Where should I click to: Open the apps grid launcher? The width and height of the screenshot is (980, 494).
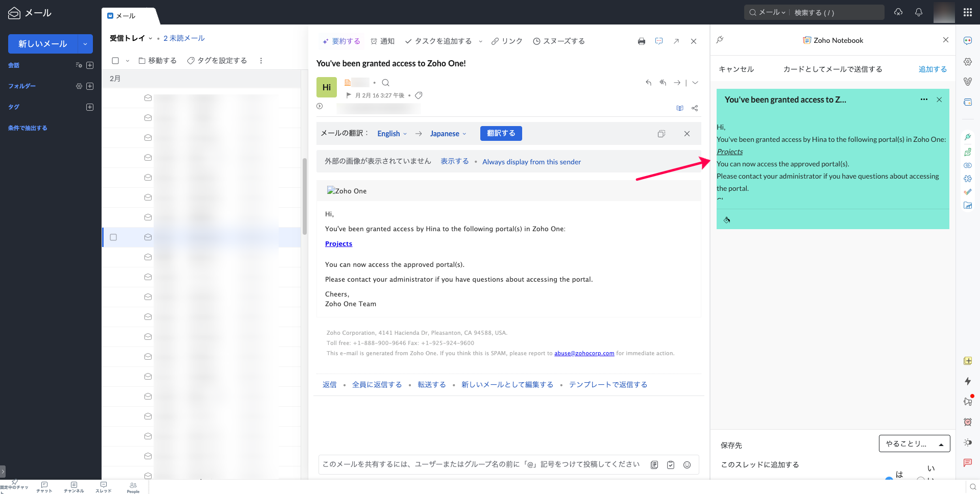click(967, 12)
